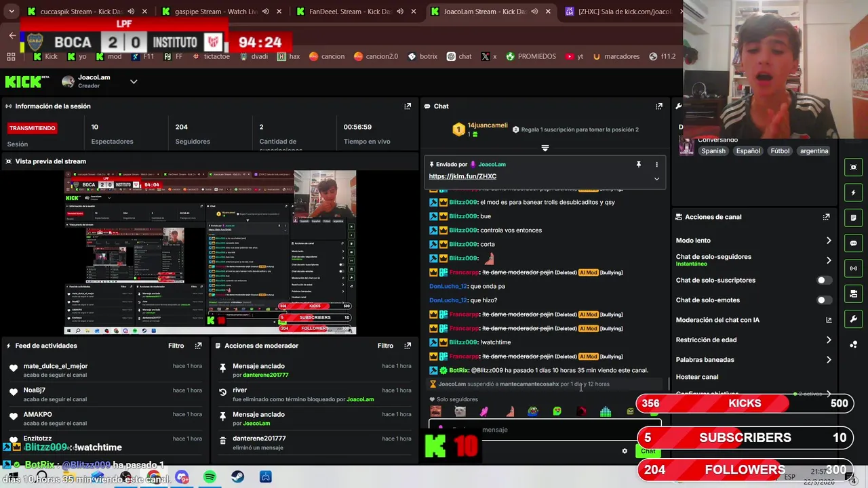Open the browser tab list dropdown
Viewport: 868px width, 488px height.
[11, 12]
